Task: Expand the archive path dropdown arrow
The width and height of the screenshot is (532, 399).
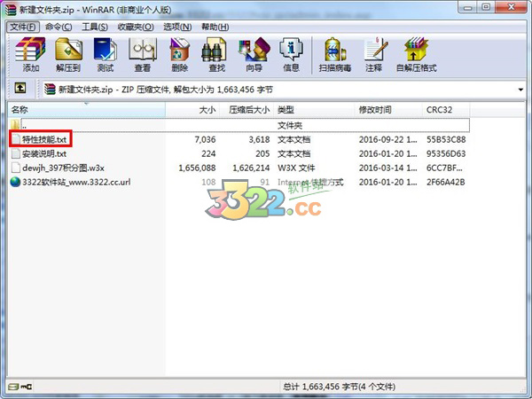Action: point(520,90)
